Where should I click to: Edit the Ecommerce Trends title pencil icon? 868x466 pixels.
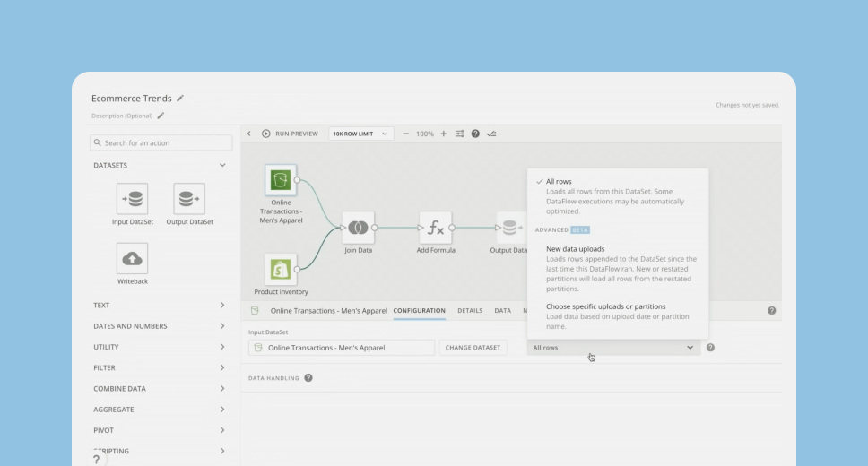click(180, 99)
